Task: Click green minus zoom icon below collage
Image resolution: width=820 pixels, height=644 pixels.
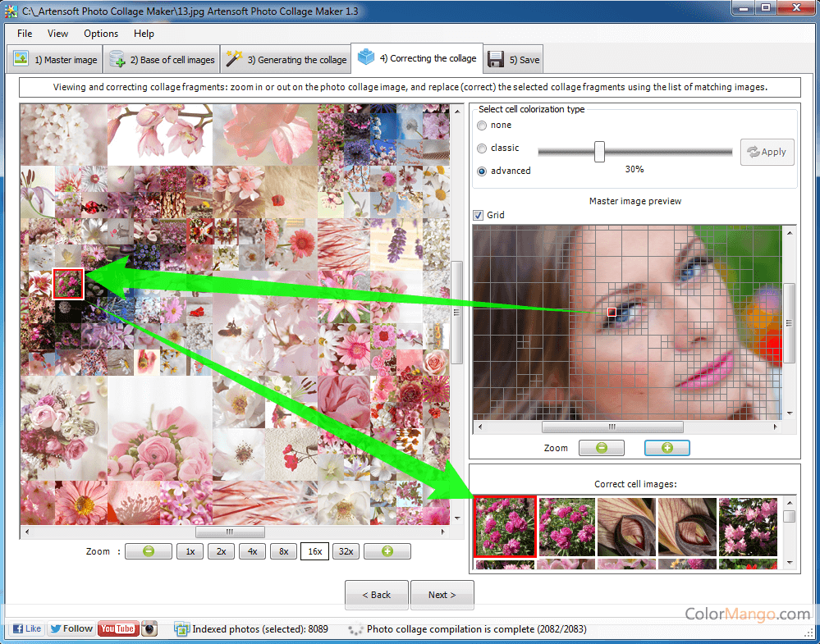Action: click(x=148, y=551)
